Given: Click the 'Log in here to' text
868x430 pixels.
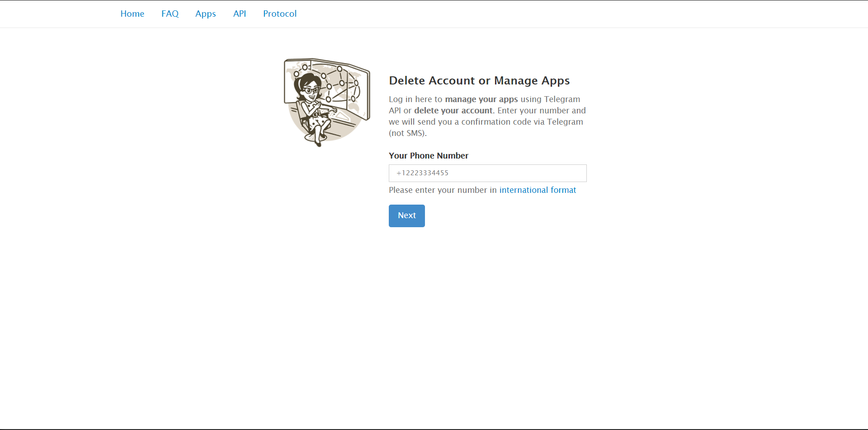Looking at the screenshot, I should click(x=415, y=99).
